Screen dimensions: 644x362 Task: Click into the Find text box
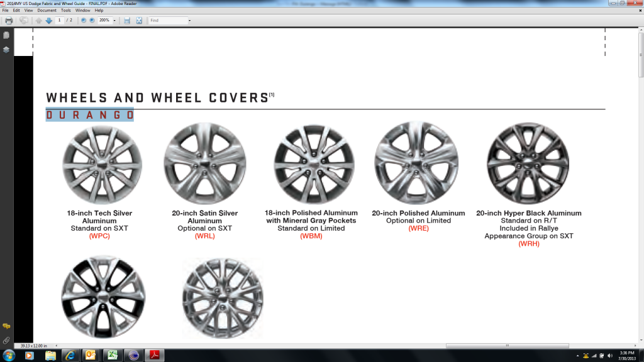168,21
